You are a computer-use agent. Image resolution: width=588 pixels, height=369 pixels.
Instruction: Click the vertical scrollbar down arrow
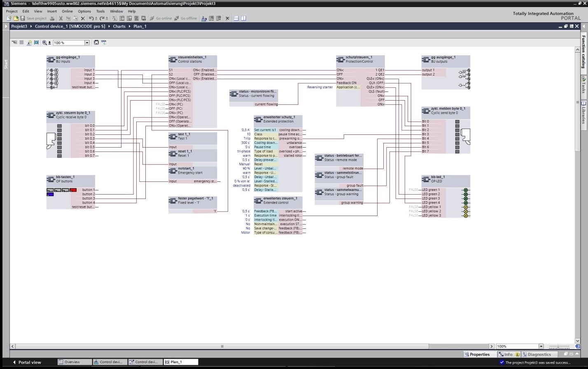577,341
